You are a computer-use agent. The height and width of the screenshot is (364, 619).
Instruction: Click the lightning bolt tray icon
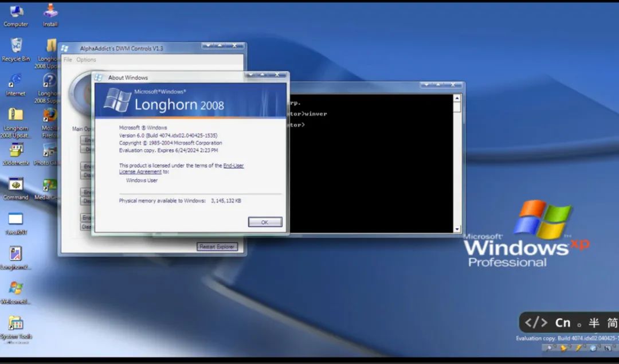click(579, 348)
